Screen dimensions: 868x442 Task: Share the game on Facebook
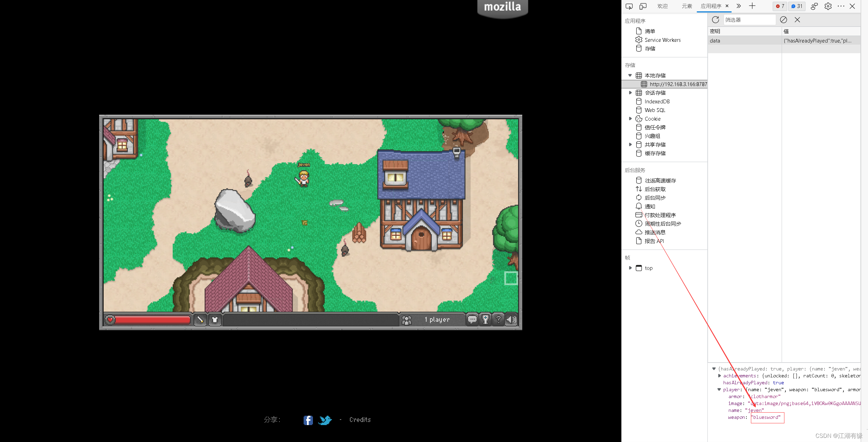(x=308, y=420)
